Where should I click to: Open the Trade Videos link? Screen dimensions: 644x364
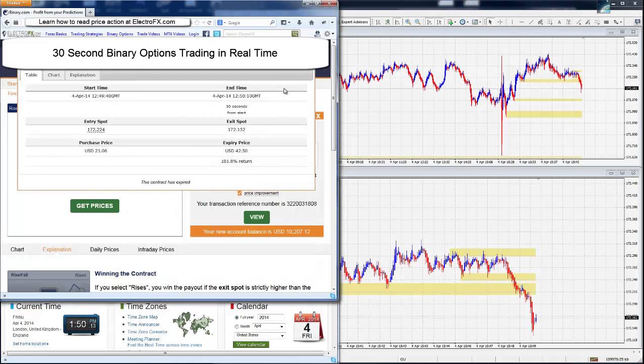point(149,34)
